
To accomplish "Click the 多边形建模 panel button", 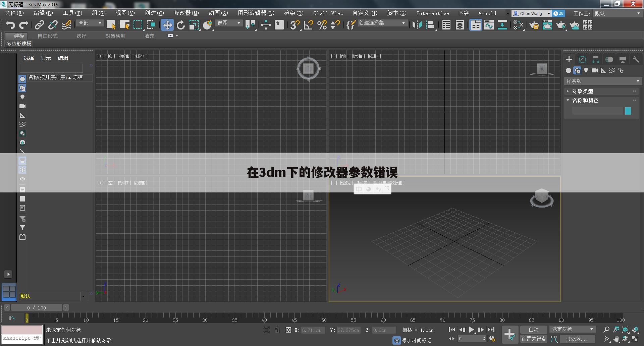I will (19, 44).
